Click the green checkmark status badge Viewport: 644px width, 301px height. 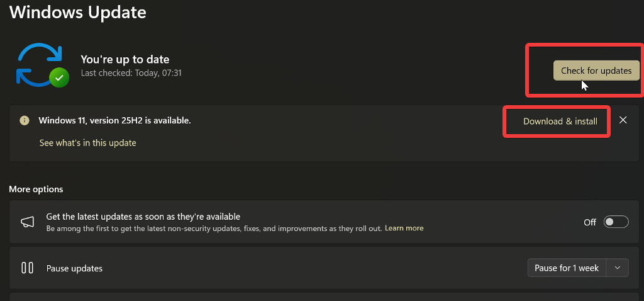(59, 77)
